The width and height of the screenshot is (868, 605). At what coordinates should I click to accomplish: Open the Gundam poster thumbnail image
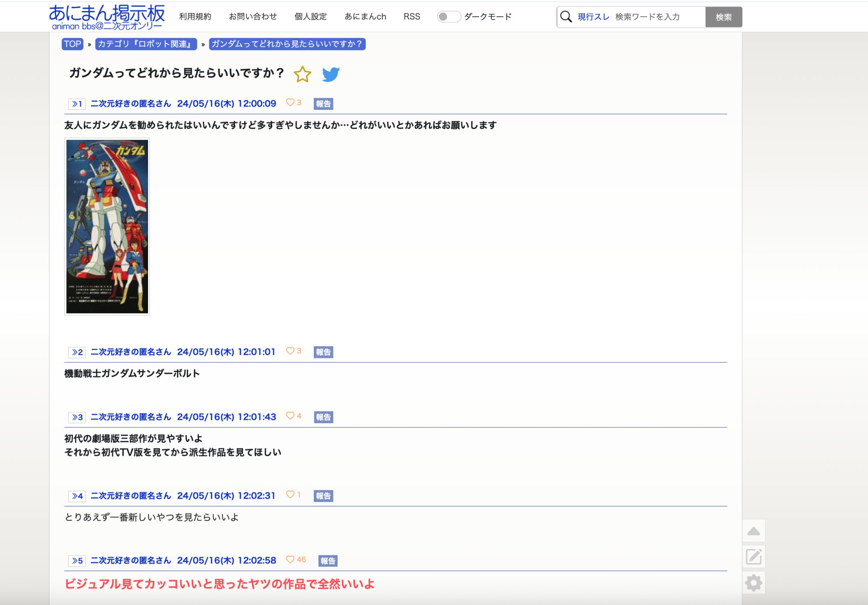(107, 226)
